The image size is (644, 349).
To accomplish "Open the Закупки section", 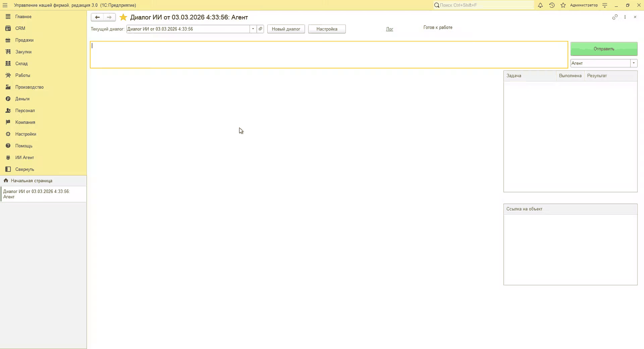I will click(x=23, y=52).
